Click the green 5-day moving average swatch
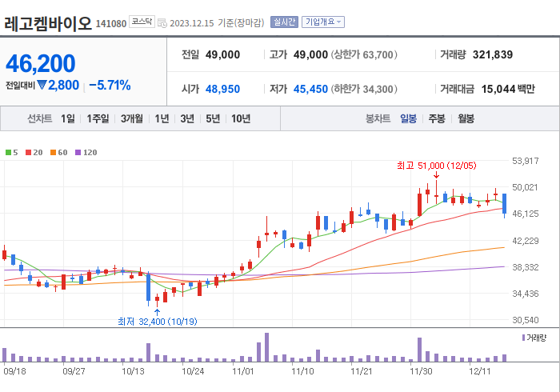Screen dimensions: 560x392 [8, 153]
